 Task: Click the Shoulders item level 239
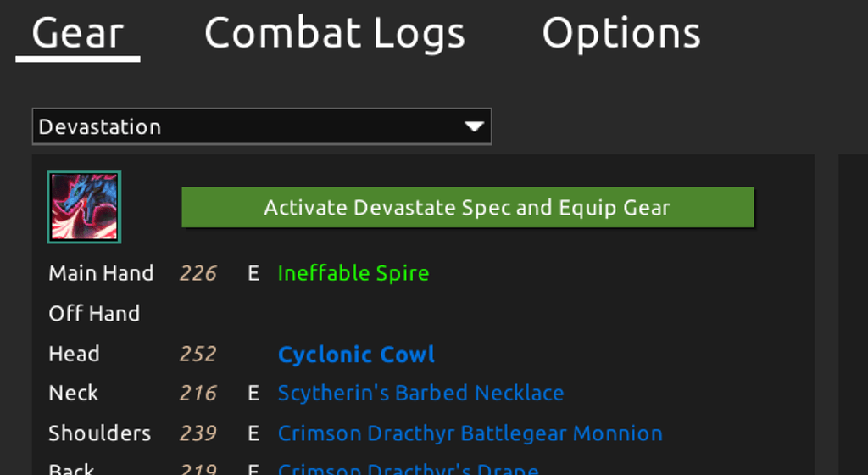click(x=198, y=433)
